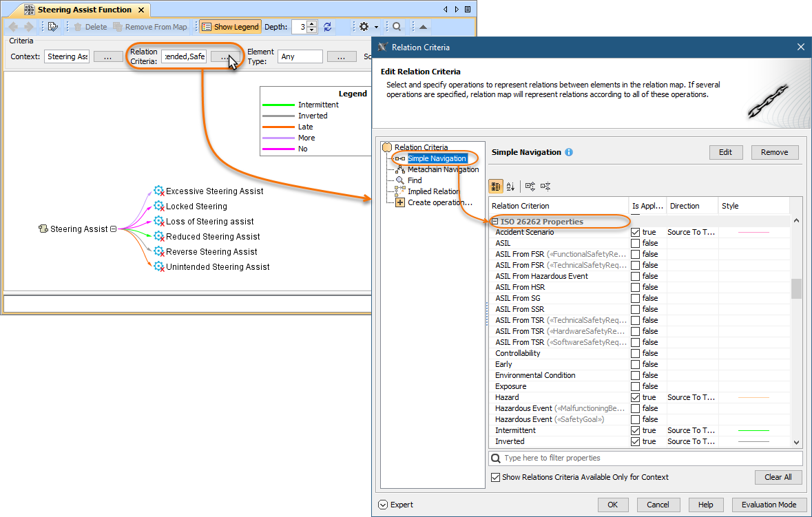
Task: Click the filter properties search field
Action: 647,458
